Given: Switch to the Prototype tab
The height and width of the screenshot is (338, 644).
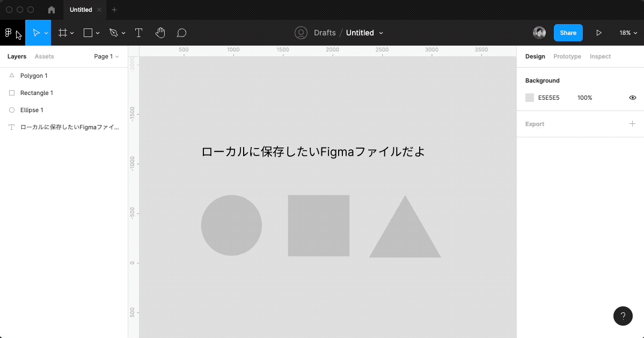Looking at the screenshot, I should (567, 56).
